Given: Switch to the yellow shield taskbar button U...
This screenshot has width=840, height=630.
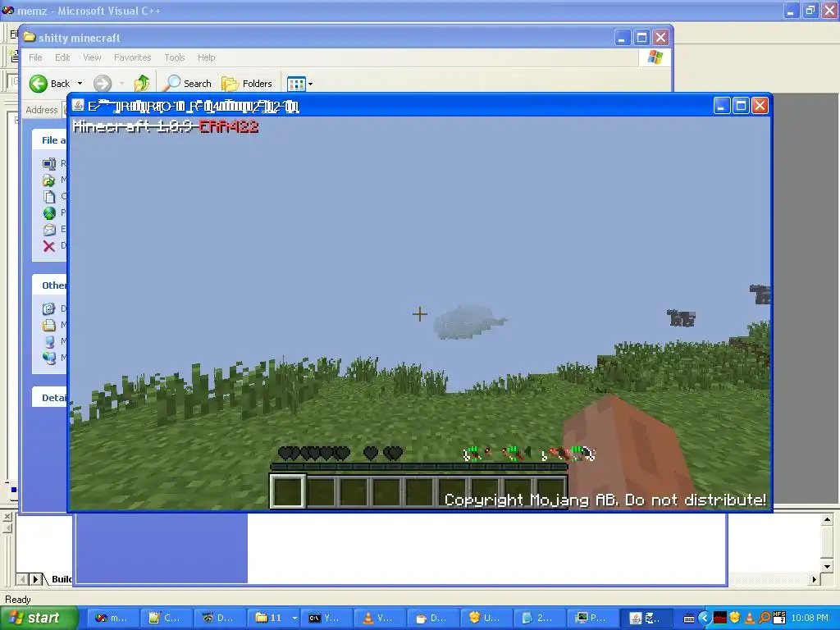Looking at the screenshot, I should (486, 618).
